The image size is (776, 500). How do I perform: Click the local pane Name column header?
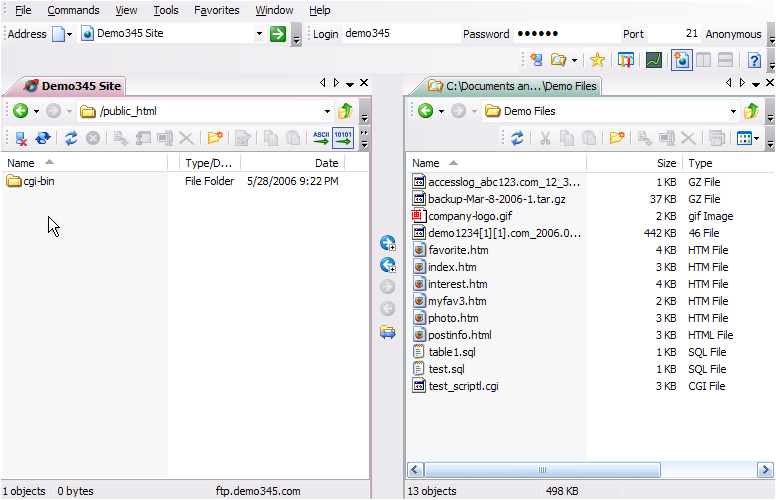pyautogui.click(x=496, y=163)
